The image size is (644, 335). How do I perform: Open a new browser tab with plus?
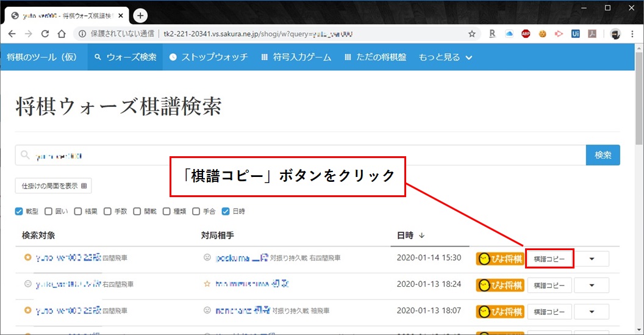(140, 16)
